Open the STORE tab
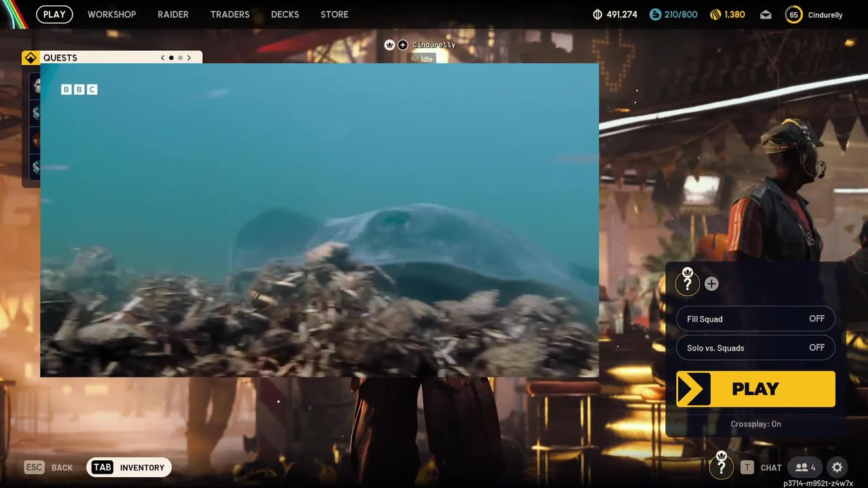This screenshot has height=488, width=868. (334, 14)
